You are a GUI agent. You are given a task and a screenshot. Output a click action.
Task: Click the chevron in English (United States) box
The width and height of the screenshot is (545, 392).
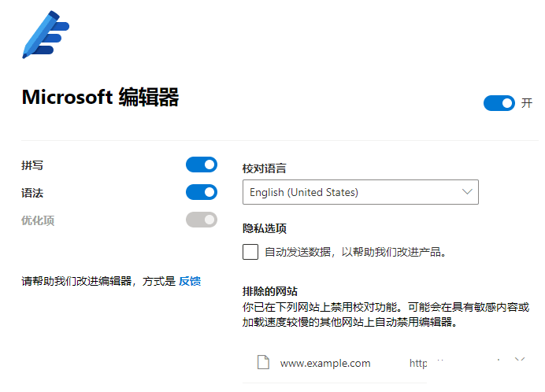(x=467, y=192)
